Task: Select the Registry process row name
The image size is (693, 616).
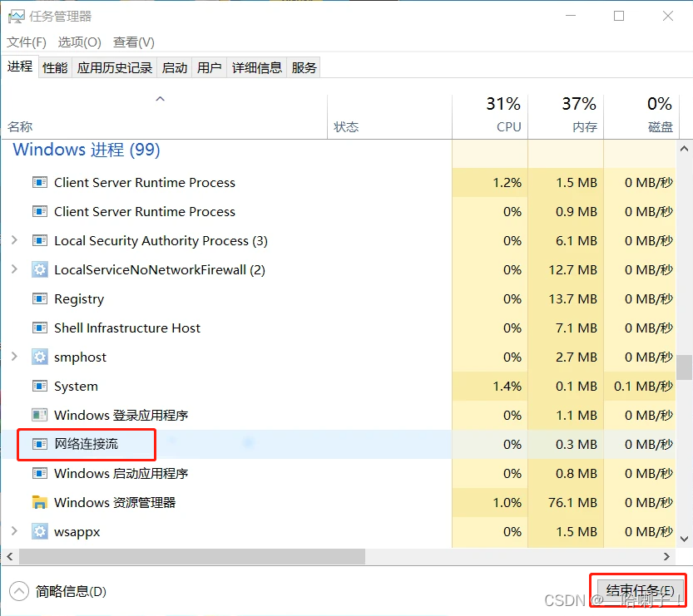Action: point(79,299)
